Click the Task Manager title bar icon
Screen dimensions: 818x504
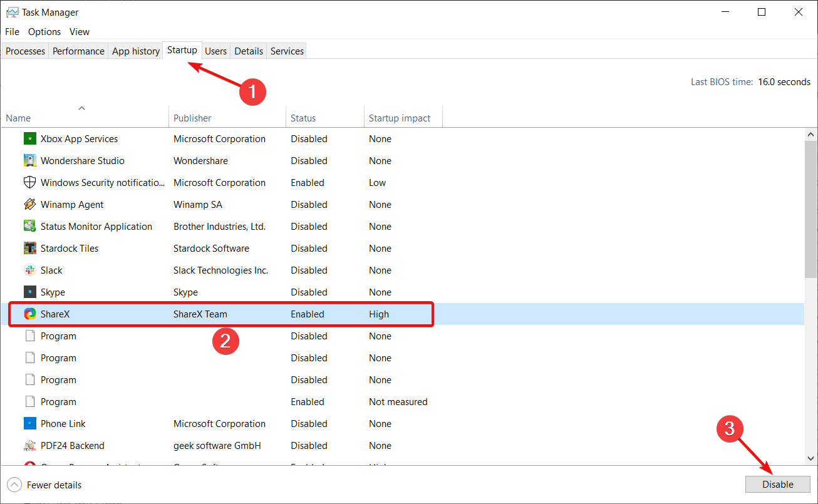point(12,12)
